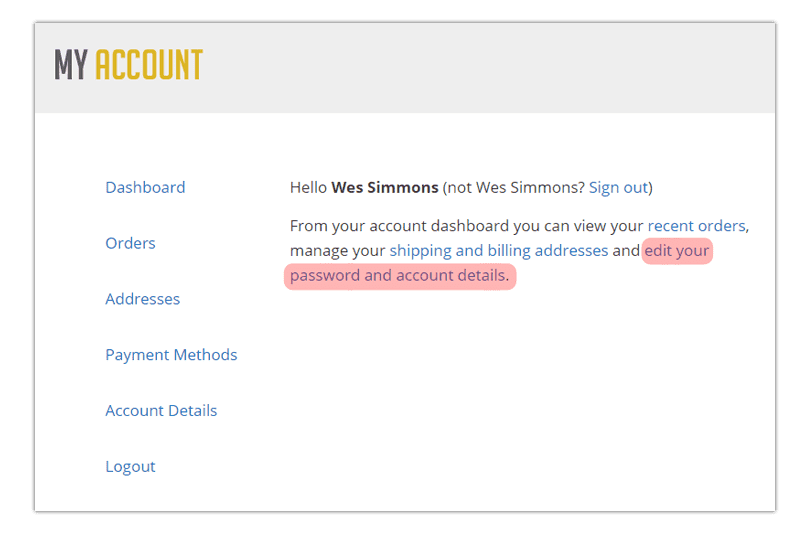
Task: Click the 'manage your' text
Action: click(x=337, y=251)
